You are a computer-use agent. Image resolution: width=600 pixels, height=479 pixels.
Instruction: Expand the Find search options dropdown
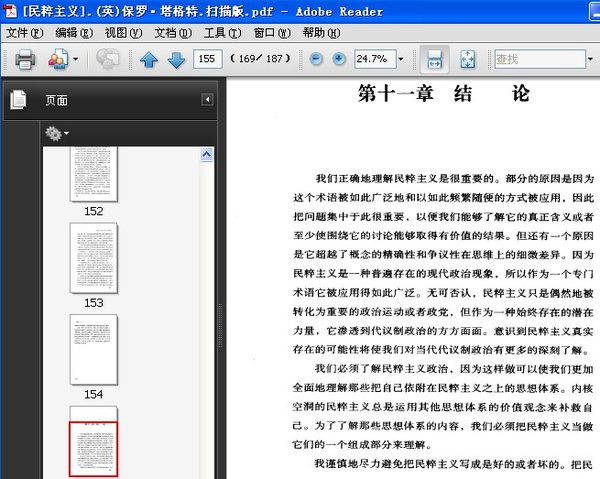[591, 60]
